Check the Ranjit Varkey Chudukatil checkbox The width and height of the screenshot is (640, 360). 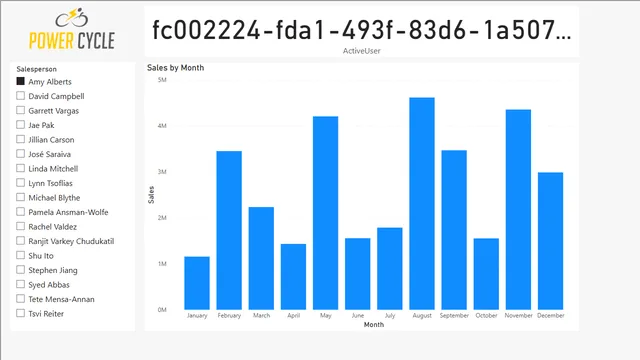(x=20, y=240)
